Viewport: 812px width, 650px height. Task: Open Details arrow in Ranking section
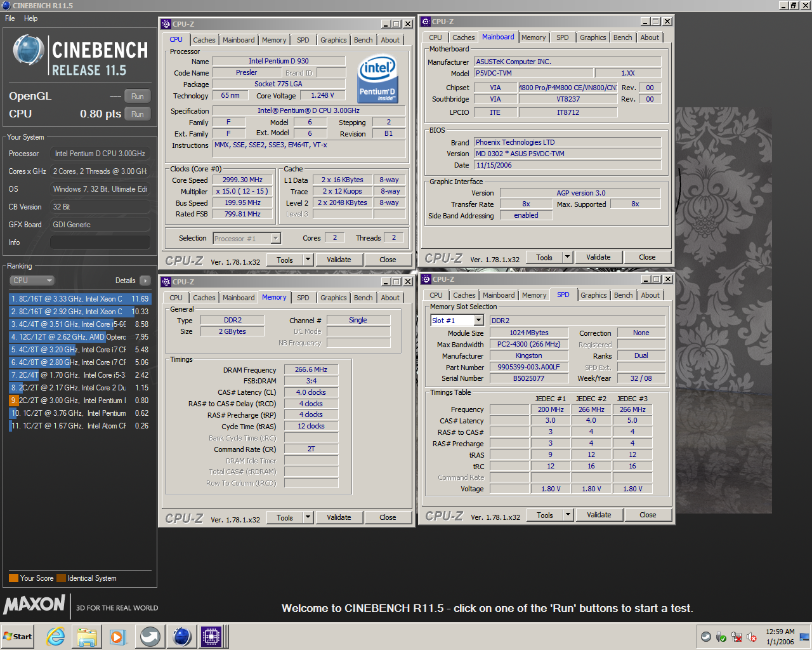point(145,281)
